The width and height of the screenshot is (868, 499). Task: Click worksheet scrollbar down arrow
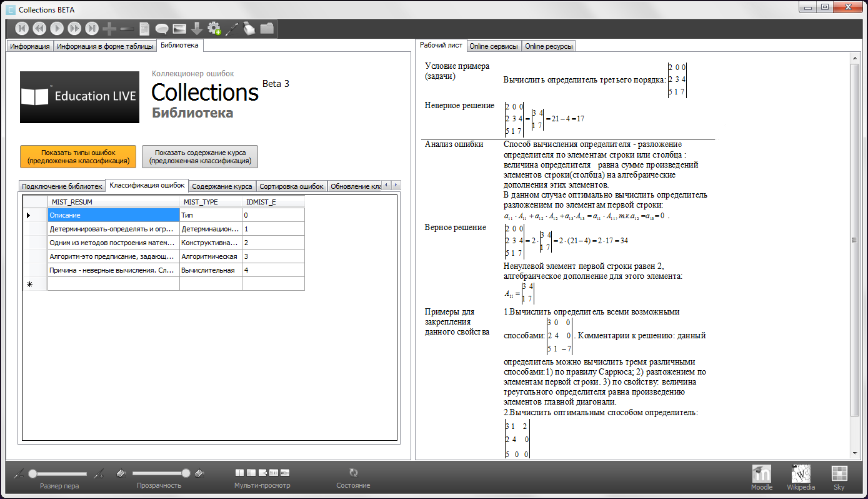[x=855, y=453]
